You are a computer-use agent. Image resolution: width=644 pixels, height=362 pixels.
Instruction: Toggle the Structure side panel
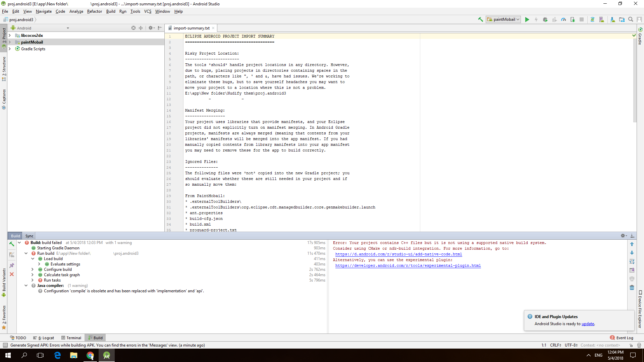[x=4, y=69]
